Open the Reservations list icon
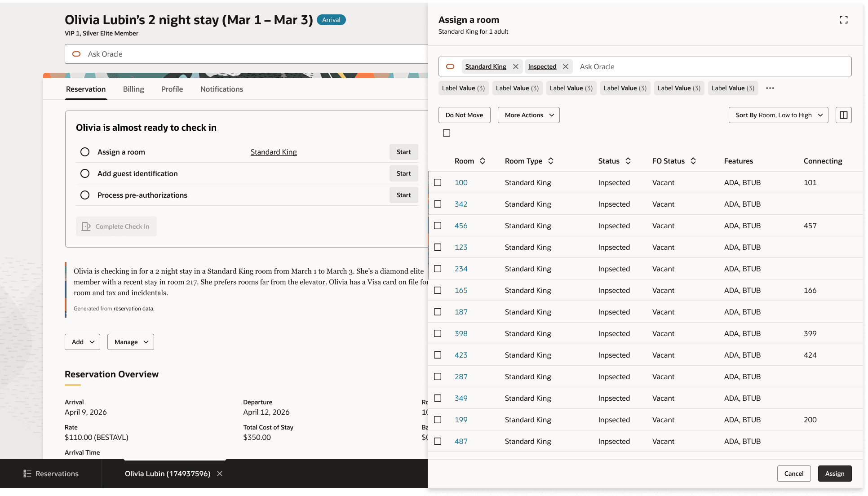The width and height of the screenshot is (868, 496). 27,474
